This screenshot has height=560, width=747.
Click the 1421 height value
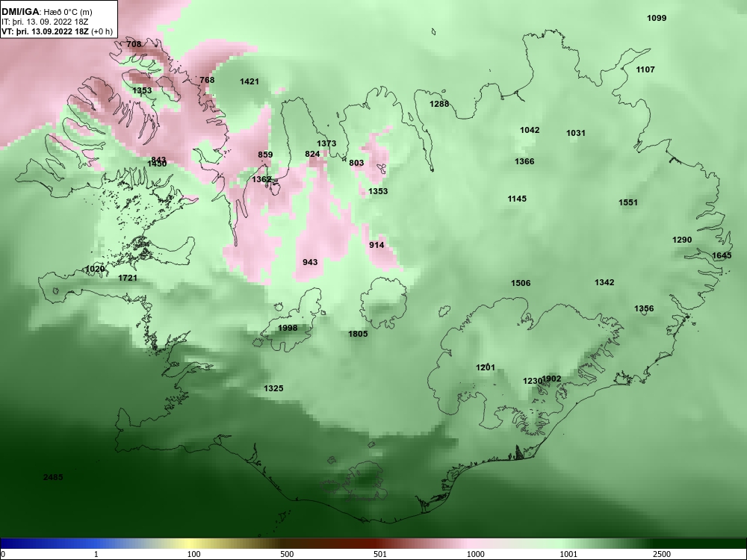(x=249, y=81)
